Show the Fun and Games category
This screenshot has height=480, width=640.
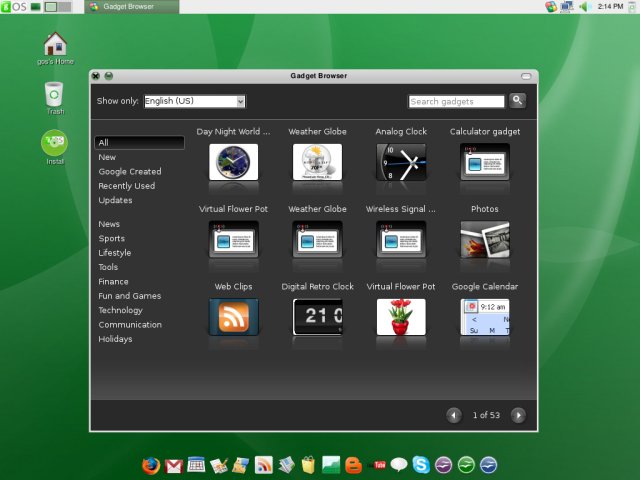pyautogui.click(x=130, y=296)
